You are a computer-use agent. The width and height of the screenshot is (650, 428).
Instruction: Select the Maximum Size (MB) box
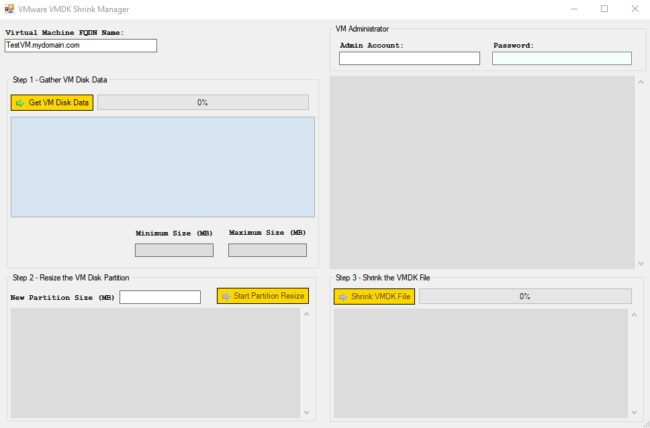[x=267, y=250]
